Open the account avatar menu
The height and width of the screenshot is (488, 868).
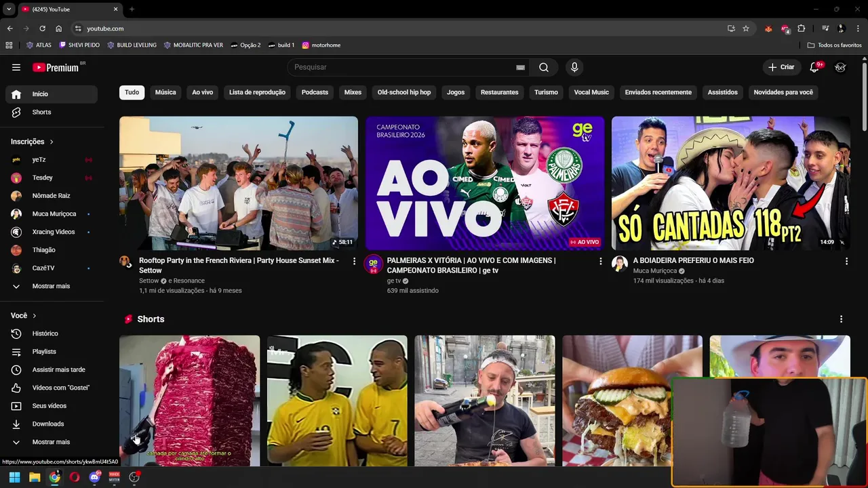tap(840, 67)
